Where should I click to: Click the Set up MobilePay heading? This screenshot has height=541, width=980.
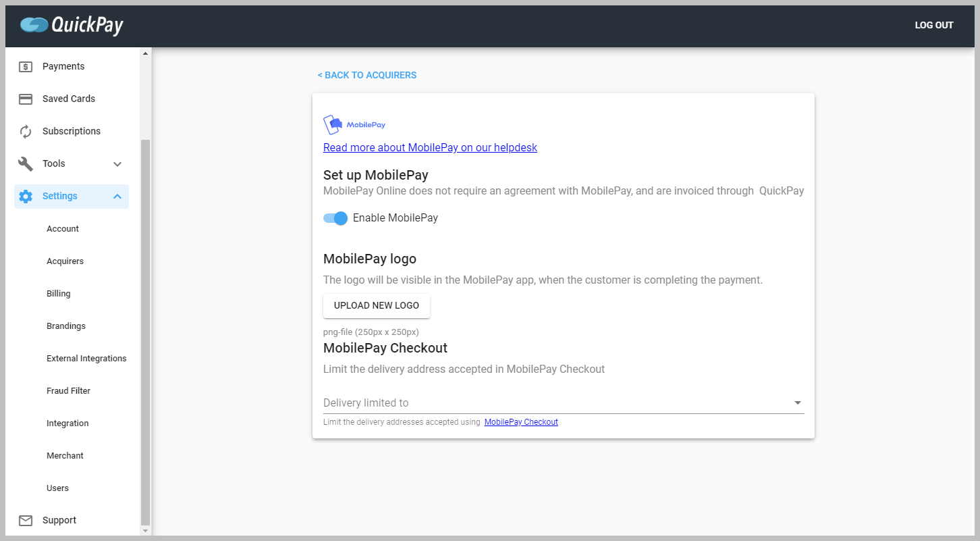[x=376, y=175]
